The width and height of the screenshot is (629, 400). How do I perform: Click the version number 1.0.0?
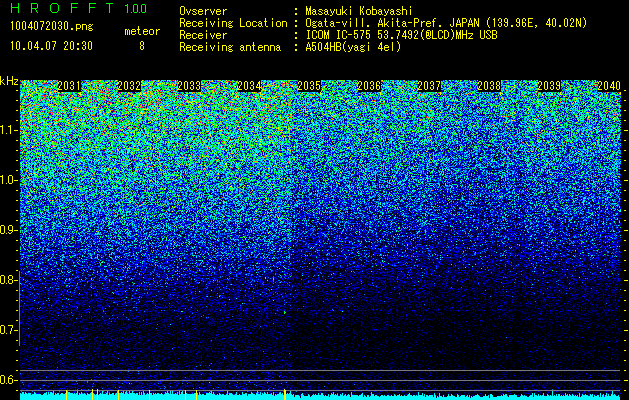point(136,8)
